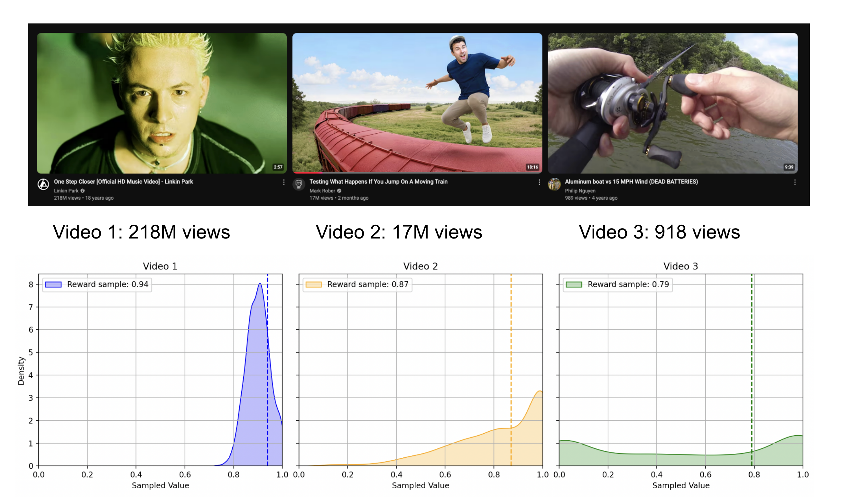Click '17M views • 2 months ago' text
The image size is (841, 504).
pos(339,198)
